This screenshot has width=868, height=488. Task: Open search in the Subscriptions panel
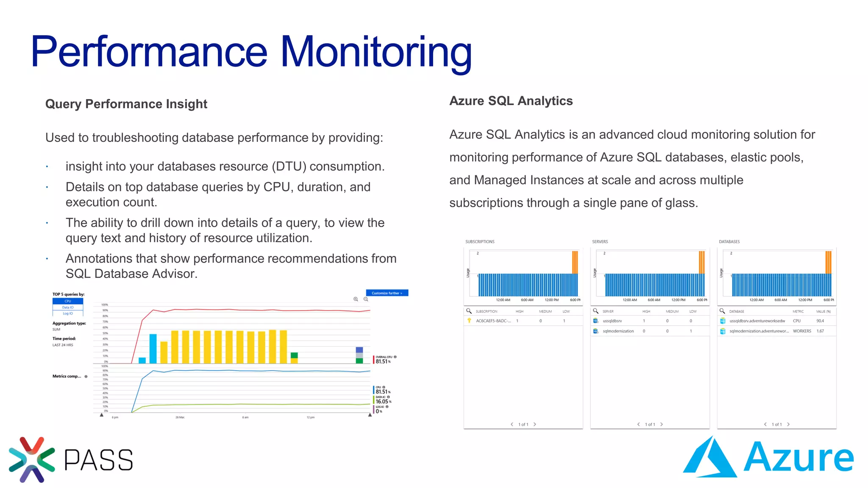point(469,311)
